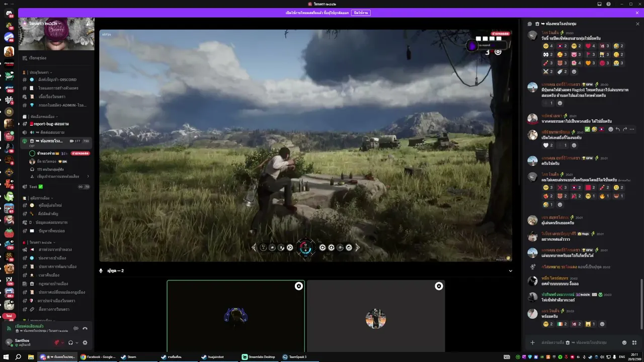Click the เชื่อมต่อเสียงแล้ว voice status
Viewport: 644px width, 362px height.
pos(29,326)
